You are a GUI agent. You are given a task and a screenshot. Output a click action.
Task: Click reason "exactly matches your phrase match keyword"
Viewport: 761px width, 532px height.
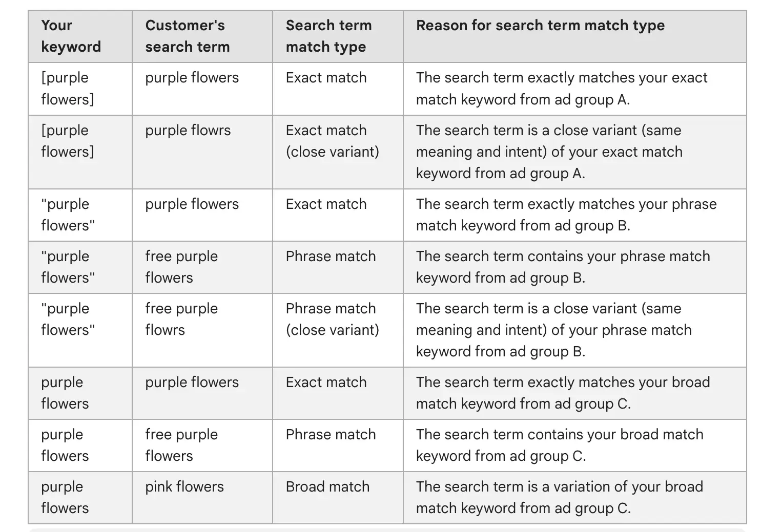click(566, 215)
